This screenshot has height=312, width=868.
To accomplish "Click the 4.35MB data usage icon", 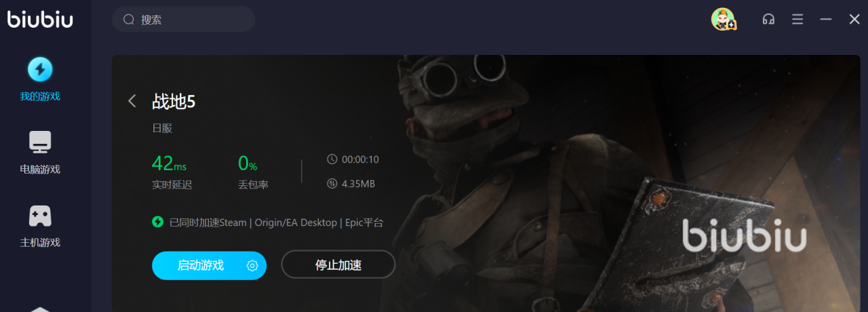I will [x=332, y=184].
